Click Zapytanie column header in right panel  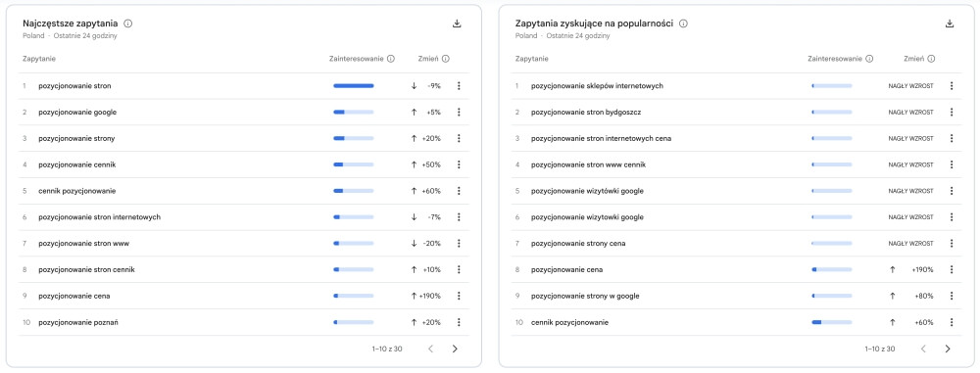(x=532, y=59)
